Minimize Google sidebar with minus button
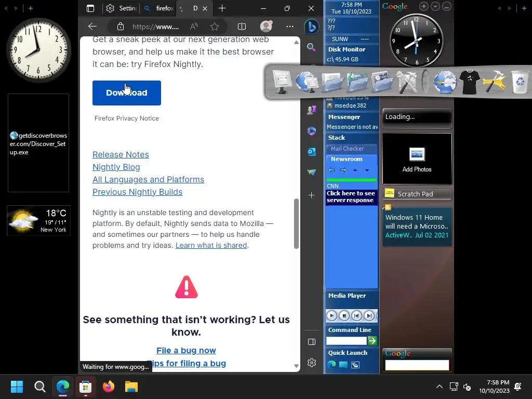 point(447,6)
